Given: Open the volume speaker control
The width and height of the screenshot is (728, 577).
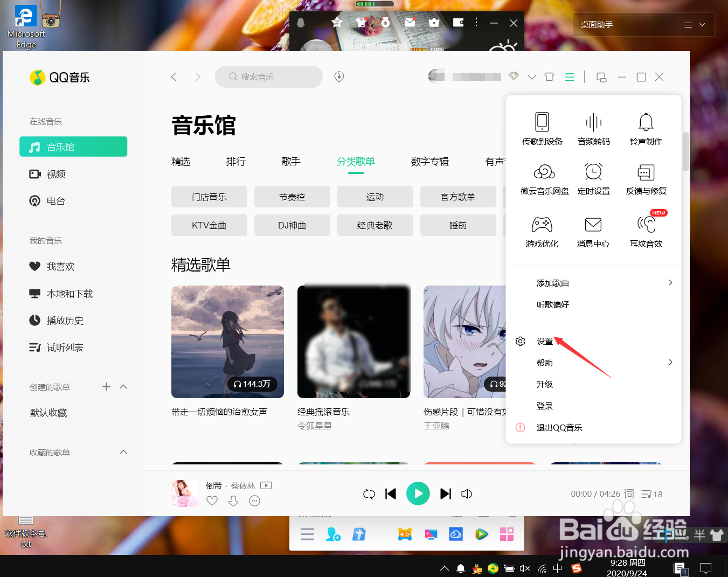Looking at the screenshot, I should [x=467, y=494].
